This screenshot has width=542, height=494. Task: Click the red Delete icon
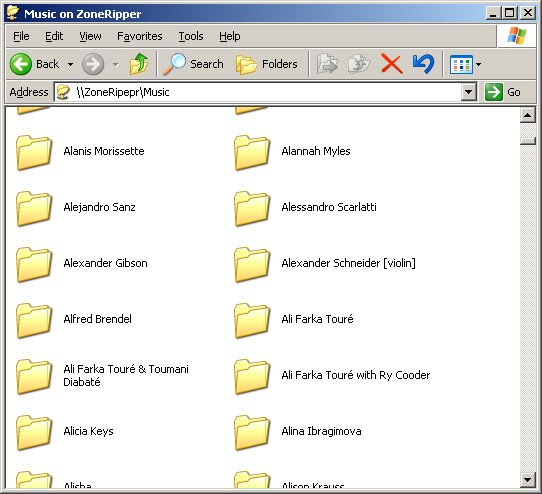pyautogui.click(x=391, y=64)
